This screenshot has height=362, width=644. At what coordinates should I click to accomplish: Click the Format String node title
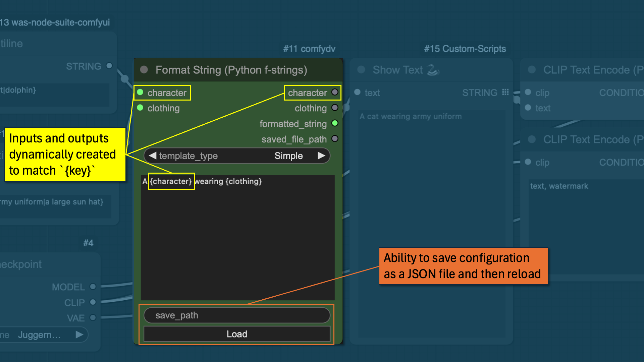(x=231, y=70)
